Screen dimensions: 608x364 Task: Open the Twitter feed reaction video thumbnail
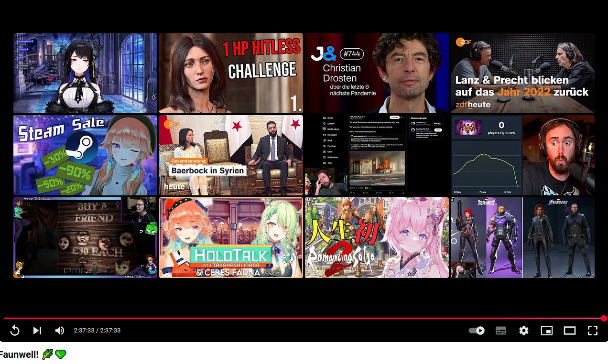(x=377, y=155)
